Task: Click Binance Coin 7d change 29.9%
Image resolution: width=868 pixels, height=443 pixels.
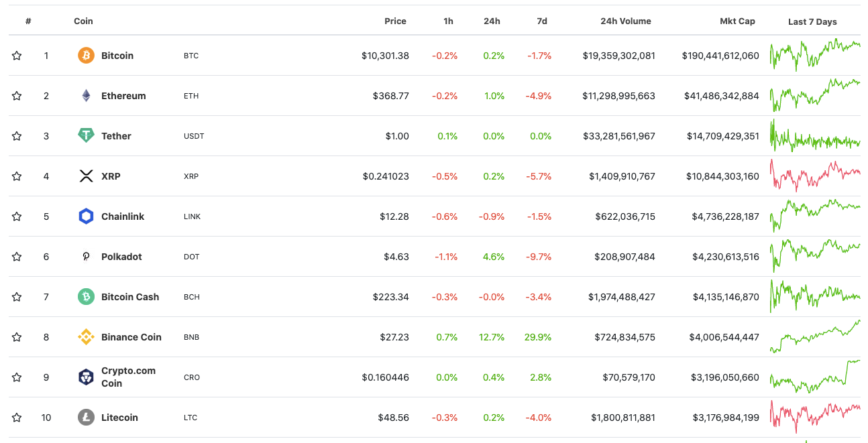Action: [538, 337]
